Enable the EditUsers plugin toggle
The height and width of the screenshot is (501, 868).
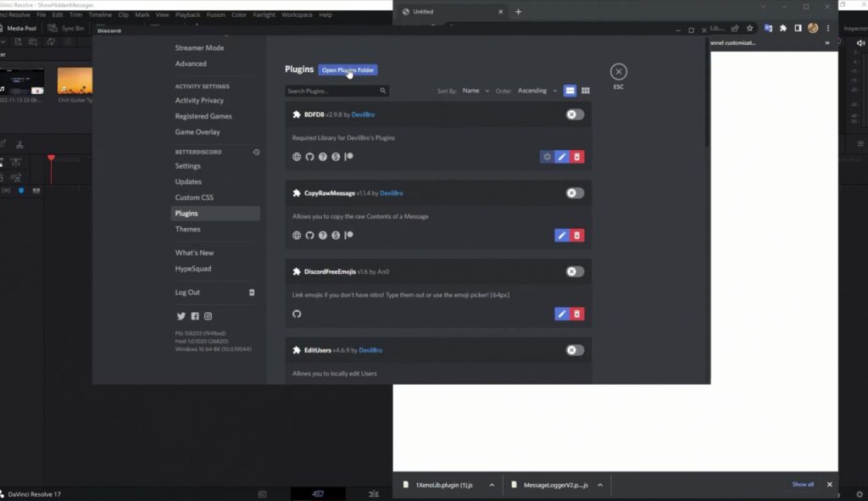pyautogui.click(x=575, y=350)
